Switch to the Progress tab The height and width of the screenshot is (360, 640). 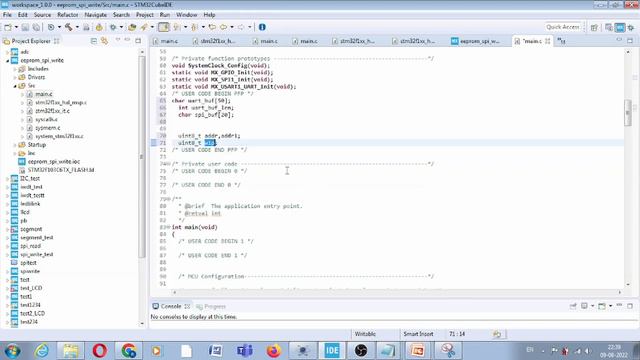click(211, 307)
